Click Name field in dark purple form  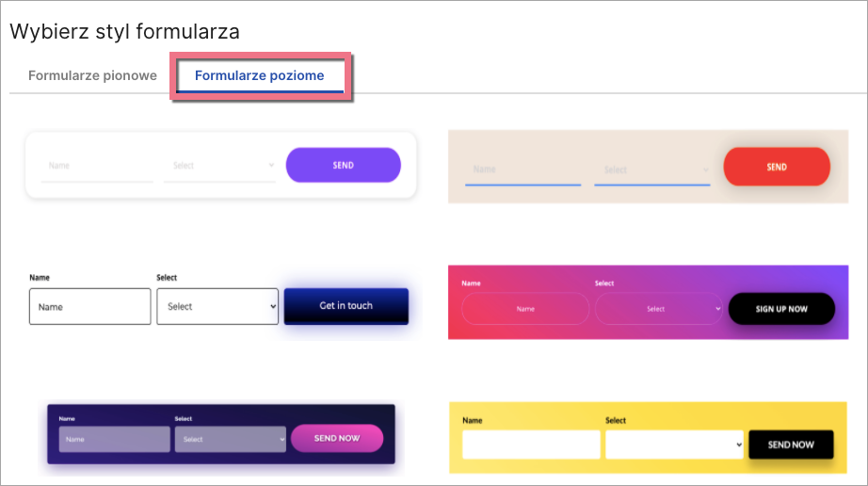(x=114, y=439)
